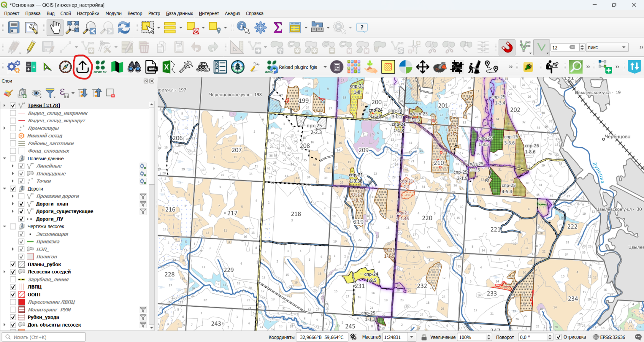Image resolution: width=644 pixels, height=342 pixels.
Task: Click the red-circled upload arrow icon
Action: click(x=82, y=67)
